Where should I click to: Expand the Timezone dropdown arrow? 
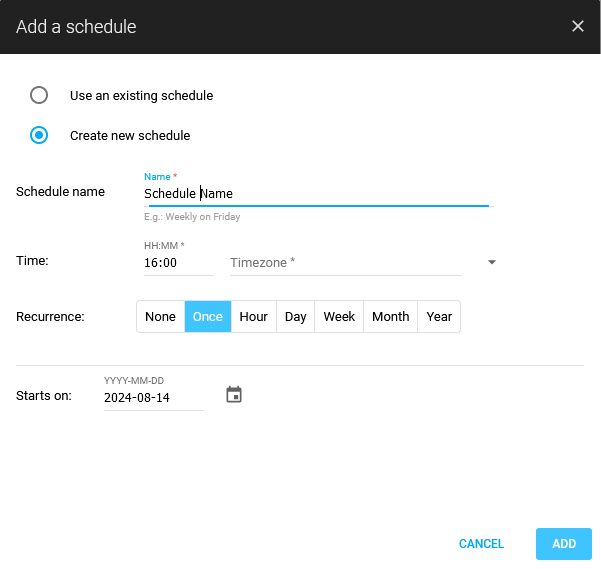tap(492, 263)
